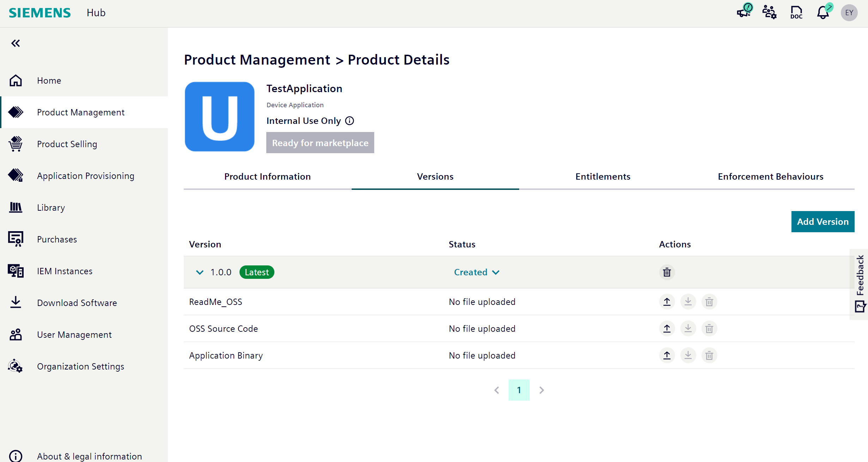Click Add Version button
The height and width of the screenshot is (462, 868).
[823, 222]
